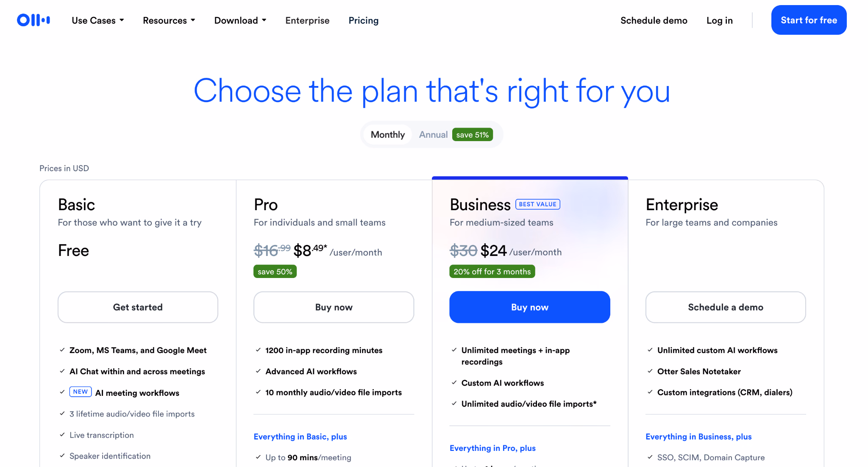
Task: Click the save 51% badge
Action: point(472,135)
